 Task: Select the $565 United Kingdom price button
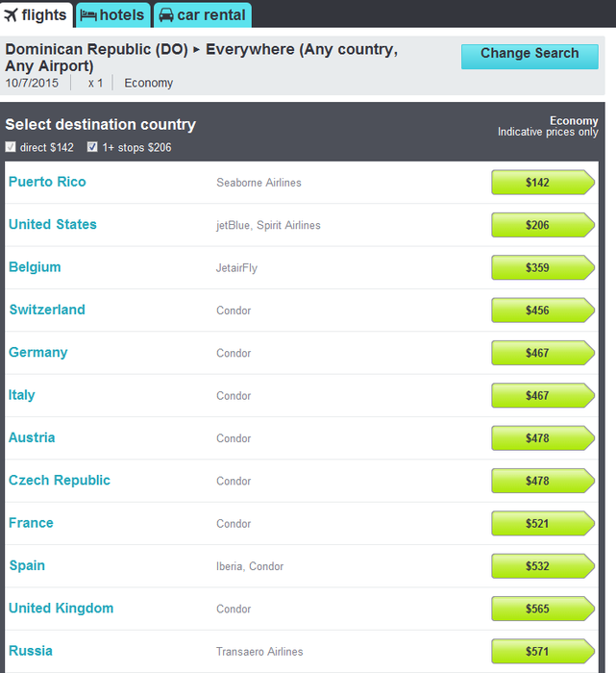542,609
